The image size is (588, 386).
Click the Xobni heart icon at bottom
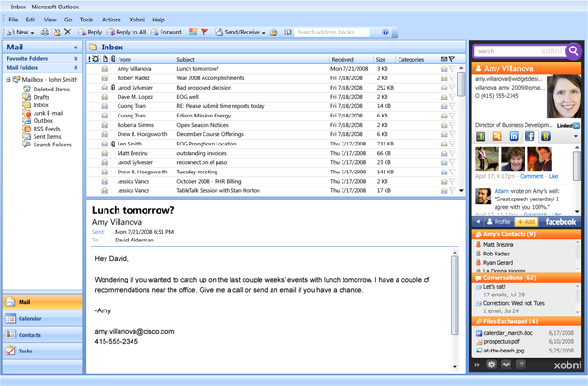(x=507, y=365)
